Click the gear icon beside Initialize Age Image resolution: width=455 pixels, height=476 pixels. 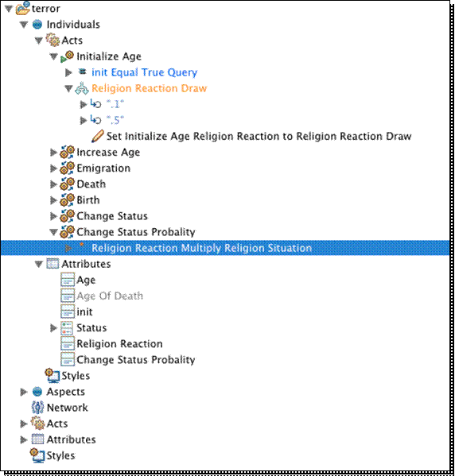tap(67, 56)
